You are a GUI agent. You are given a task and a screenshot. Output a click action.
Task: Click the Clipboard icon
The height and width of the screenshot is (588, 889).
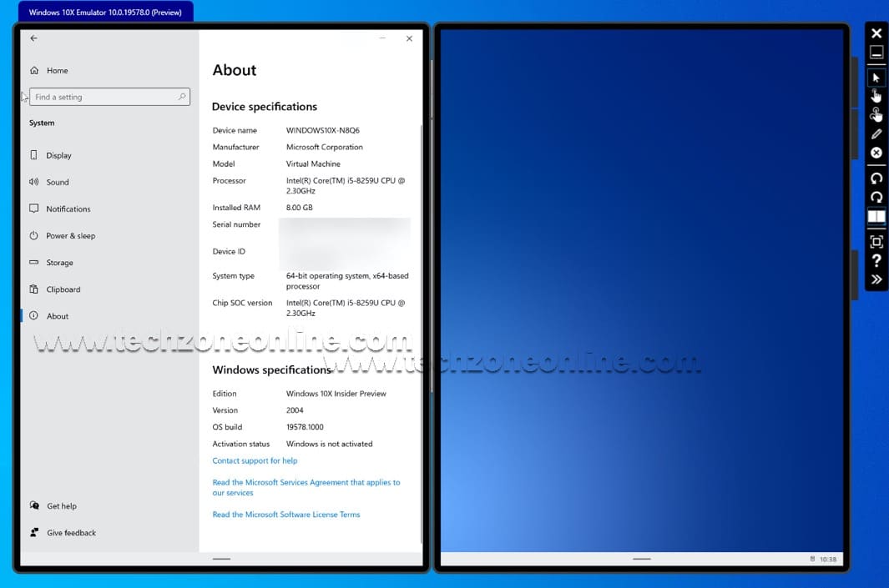[x=34, y=289]
